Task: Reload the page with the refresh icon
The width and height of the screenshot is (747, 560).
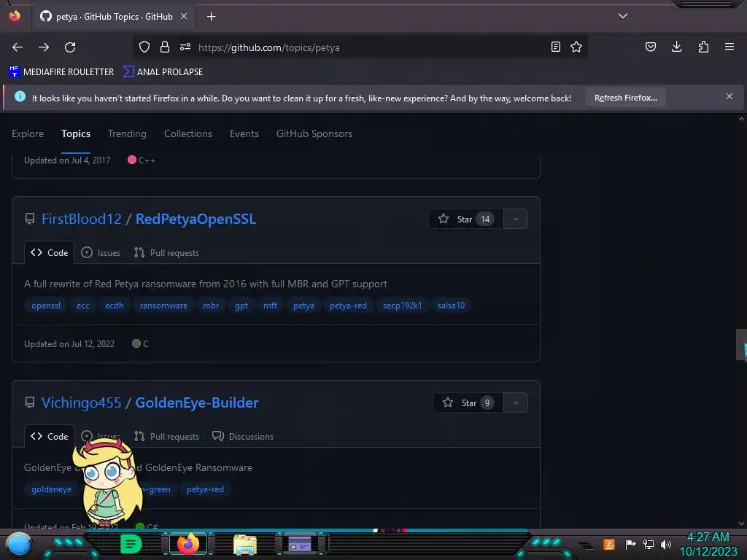Action: click(70, 47)
